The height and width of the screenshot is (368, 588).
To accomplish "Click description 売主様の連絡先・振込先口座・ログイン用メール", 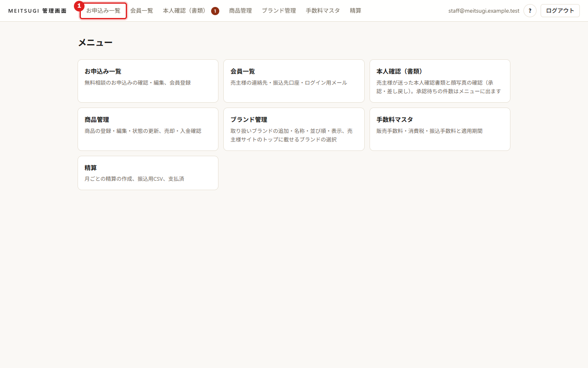I will (x=289, y=83).
